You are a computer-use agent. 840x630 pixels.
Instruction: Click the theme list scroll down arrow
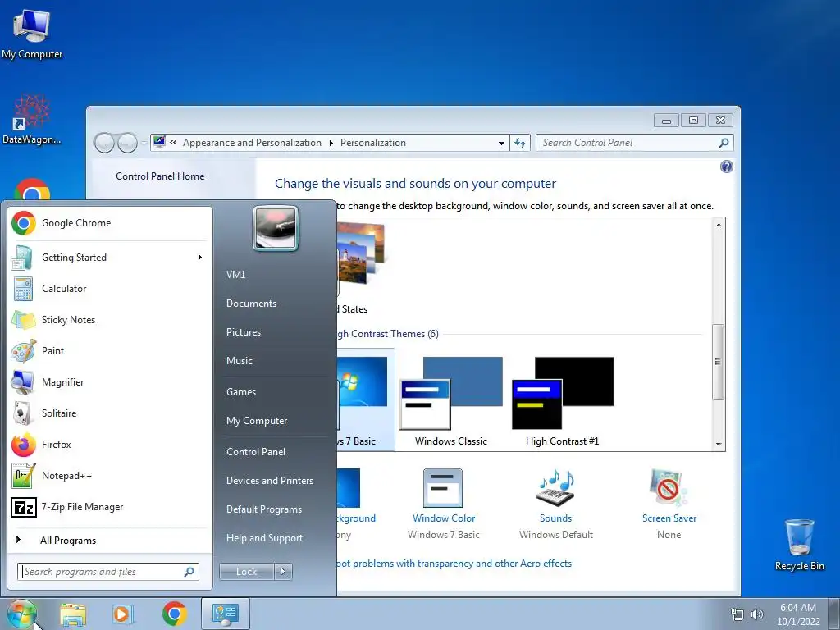click(x=719, y=444)
